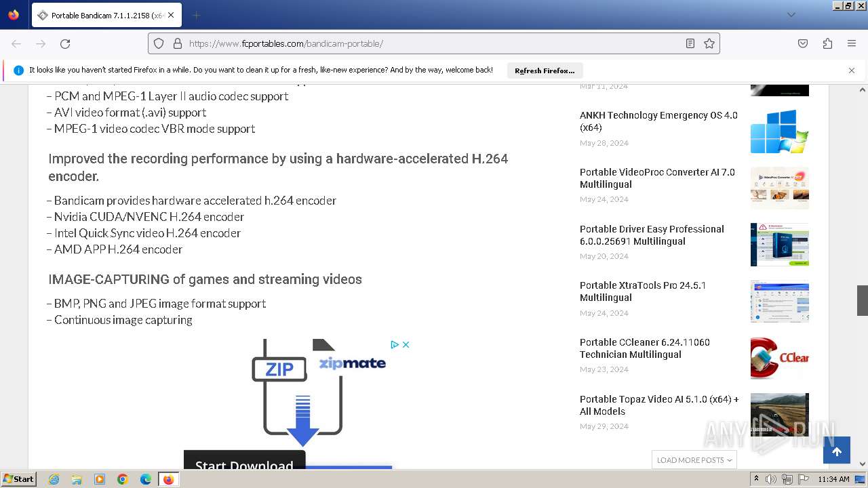This screenshot has height=488, width=868.
Task: Open the extensions puzzle icon
Action: (827, 43)
